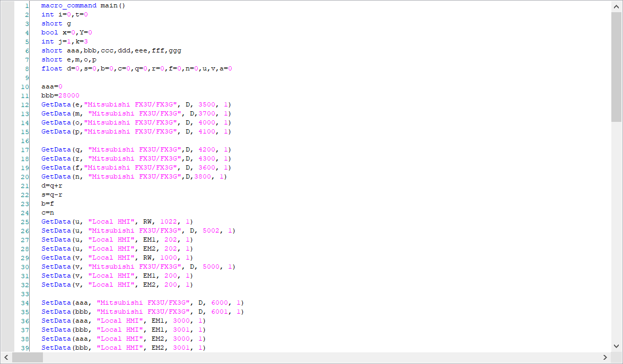The width and height of the screenshot is (623, 364).
Task: Click the vertical scrollbar up arrow
Action: (616, 6)
